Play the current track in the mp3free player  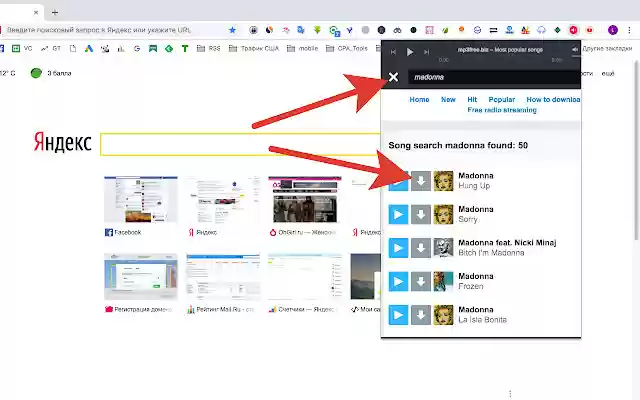pyautogui.click(x=410, y=52)
